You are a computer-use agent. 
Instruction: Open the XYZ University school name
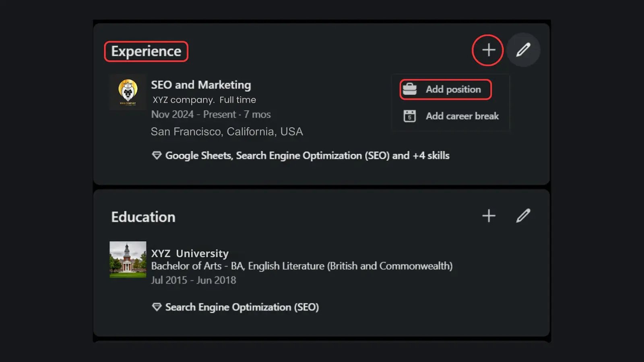(190, 253)
